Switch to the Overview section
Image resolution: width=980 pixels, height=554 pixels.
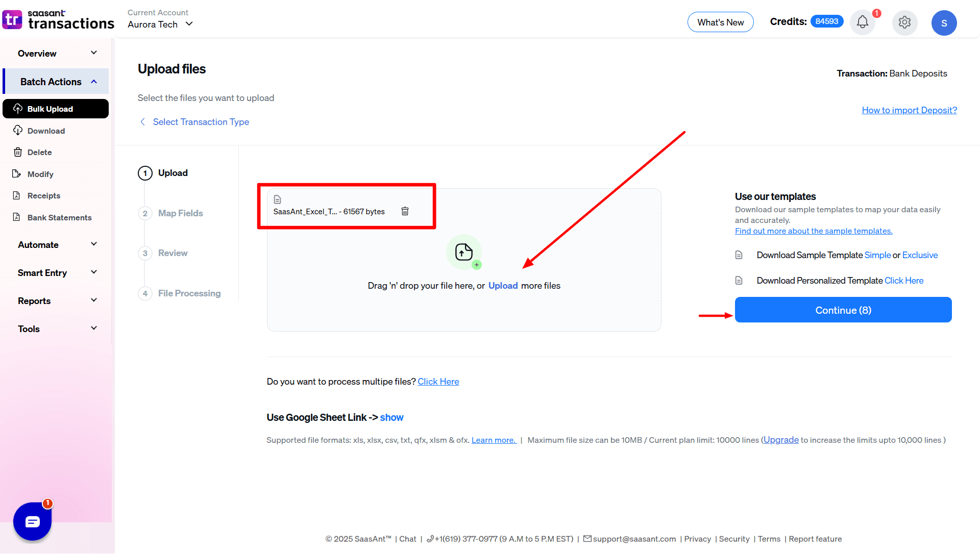point(37,53)
